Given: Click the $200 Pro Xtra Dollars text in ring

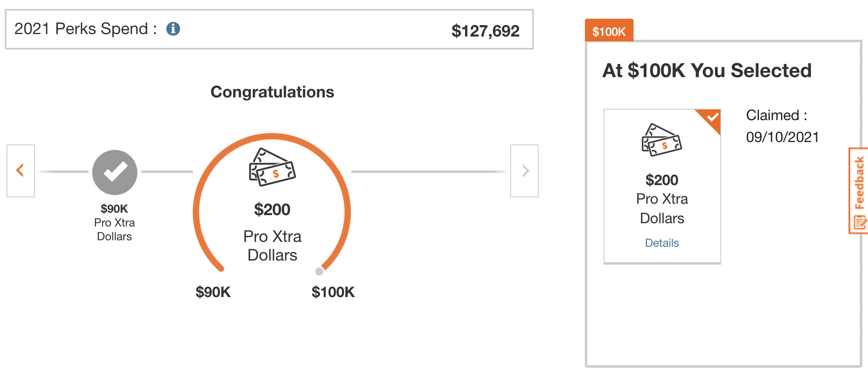Looking at the screenshot, I should 272,232.
